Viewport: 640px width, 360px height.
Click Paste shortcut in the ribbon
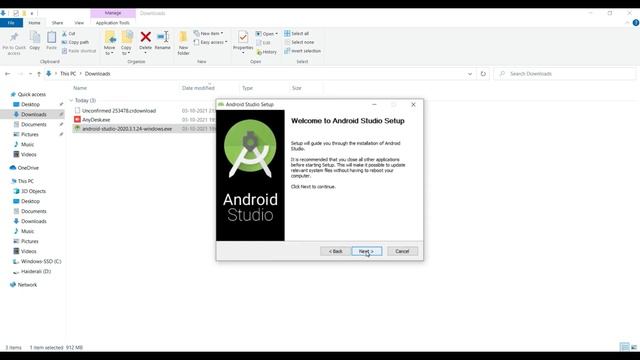79,51
